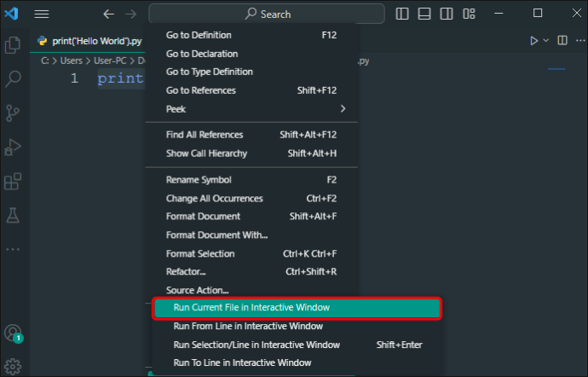Image resolution: width=588 pixels, height=377 pixels.
Task: Select Run To Line in Interactive Window
Action: [x=297, y=362]
